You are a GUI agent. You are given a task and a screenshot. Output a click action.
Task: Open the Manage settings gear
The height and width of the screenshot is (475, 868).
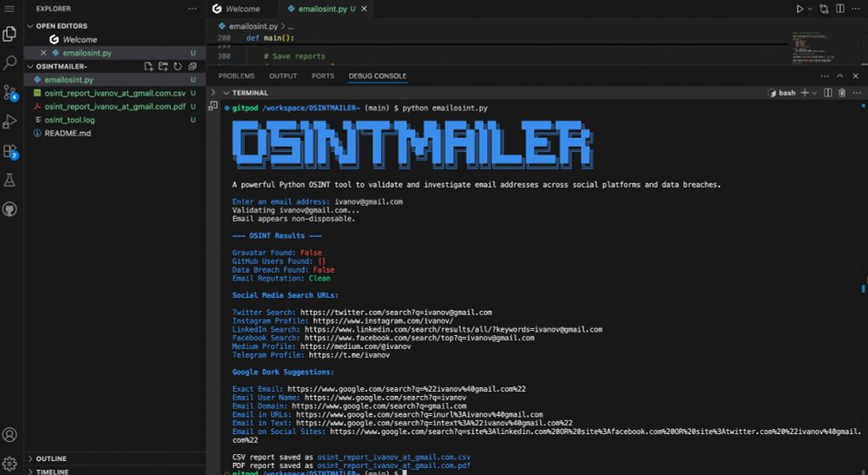tap(10, 463)
